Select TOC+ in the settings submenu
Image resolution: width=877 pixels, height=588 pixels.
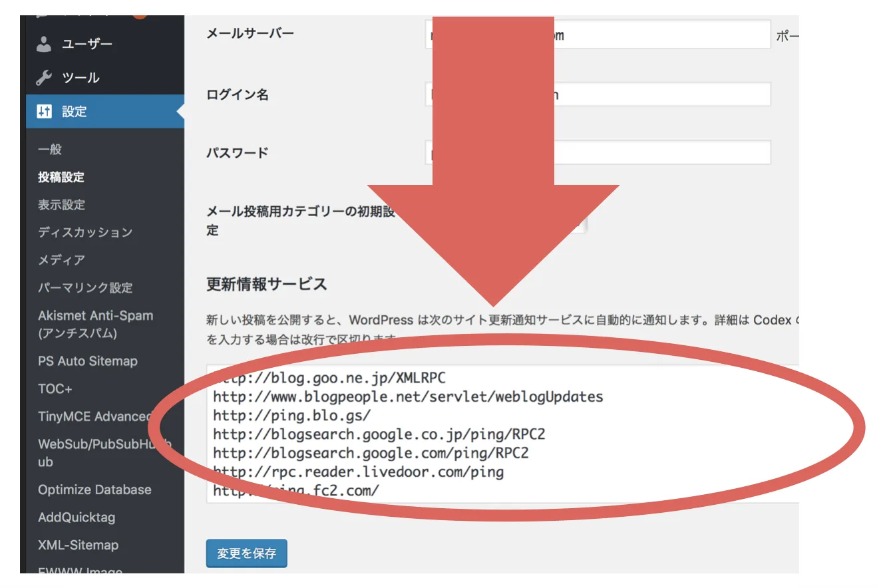tap(55, 388)
